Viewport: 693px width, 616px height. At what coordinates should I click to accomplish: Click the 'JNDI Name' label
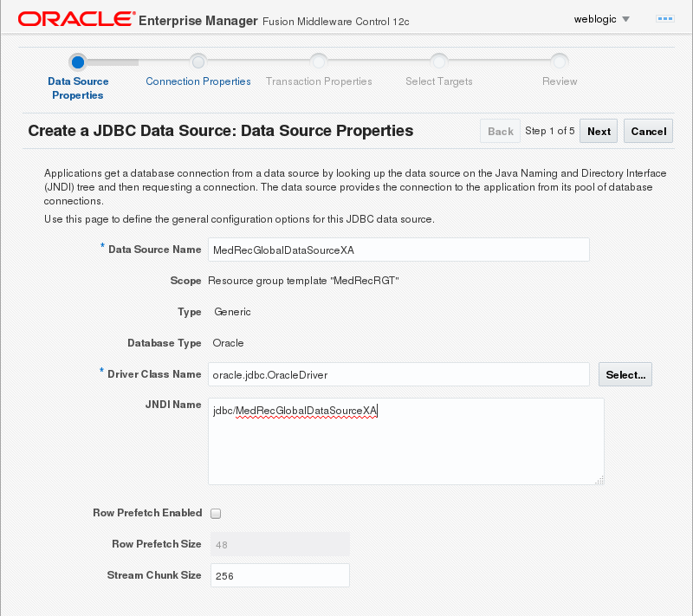point(173,405)
